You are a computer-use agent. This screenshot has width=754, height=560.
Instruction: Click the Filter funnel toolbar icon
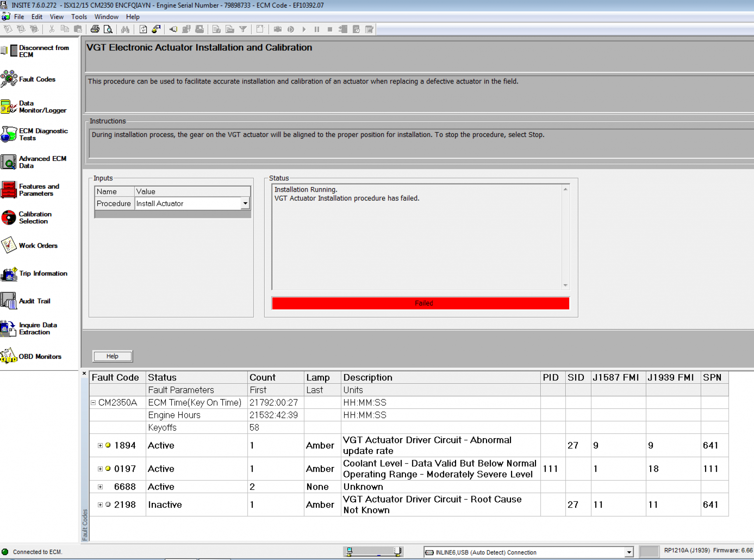point(243,29)
